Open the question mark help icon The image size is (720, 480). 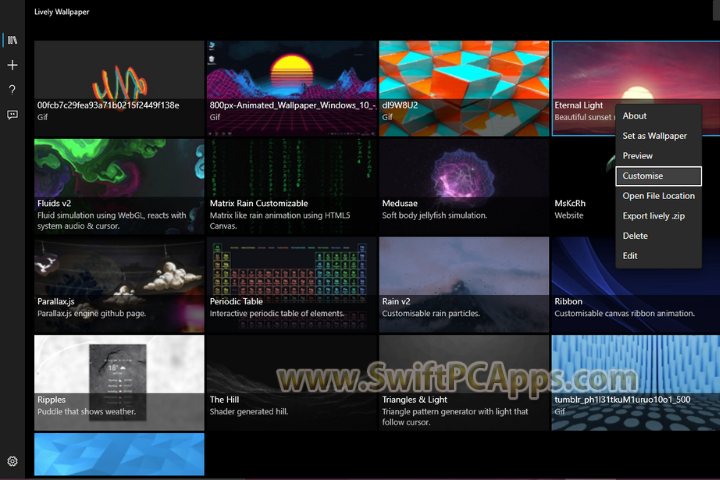[12, 90]
